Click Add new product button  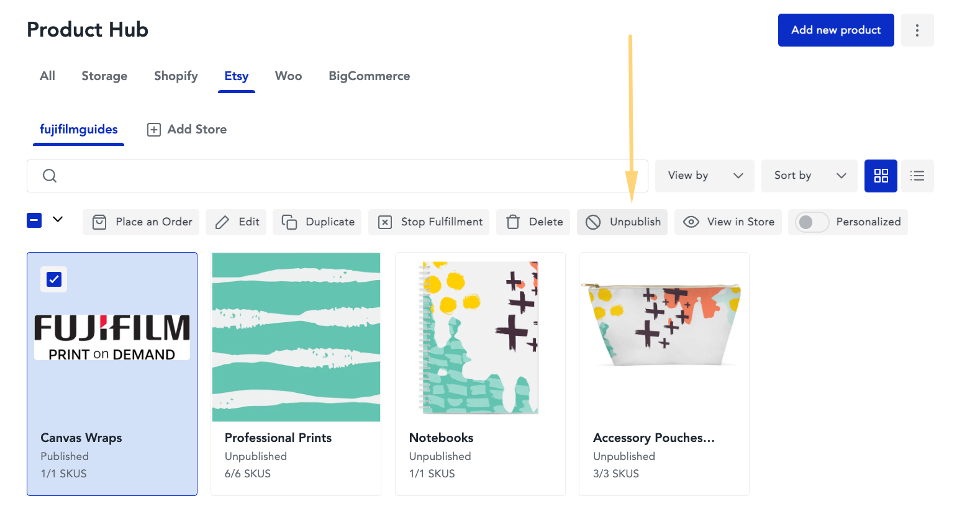[836, 30]
